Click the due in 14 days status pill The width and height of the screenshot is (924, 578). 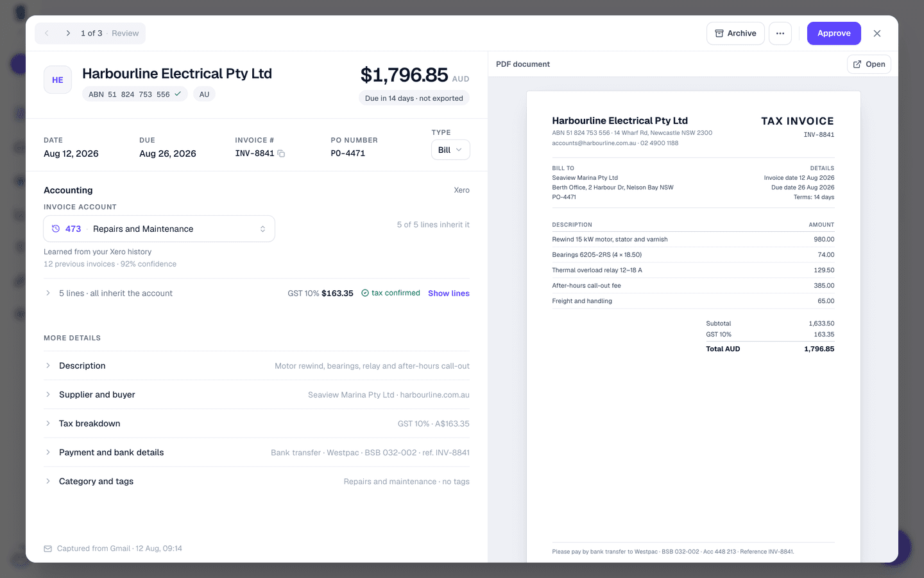[x=414, y=98]
